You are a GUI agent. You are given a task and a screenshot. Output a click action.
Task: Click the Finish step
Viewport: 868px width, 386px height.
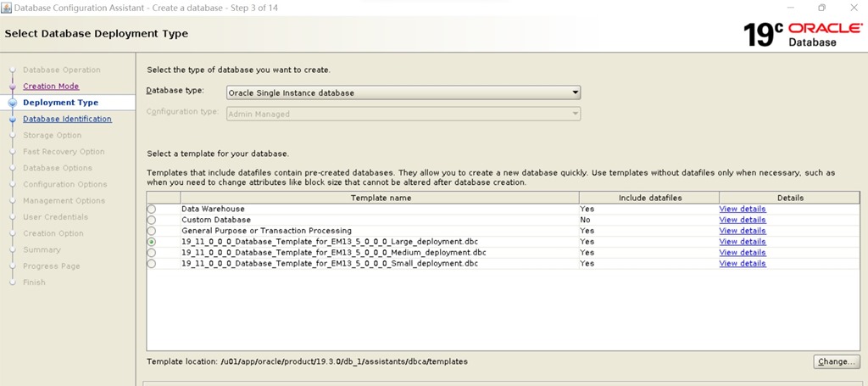[x=34, y=283]
